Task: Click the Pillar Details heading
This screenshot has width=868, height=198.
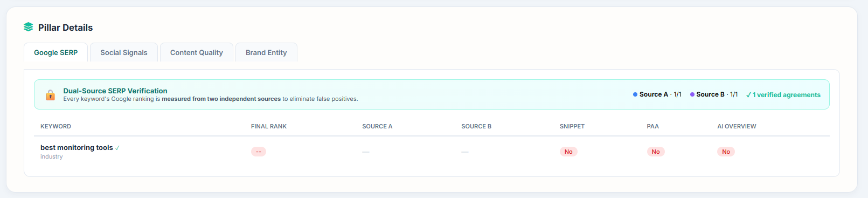Action: 65,28
